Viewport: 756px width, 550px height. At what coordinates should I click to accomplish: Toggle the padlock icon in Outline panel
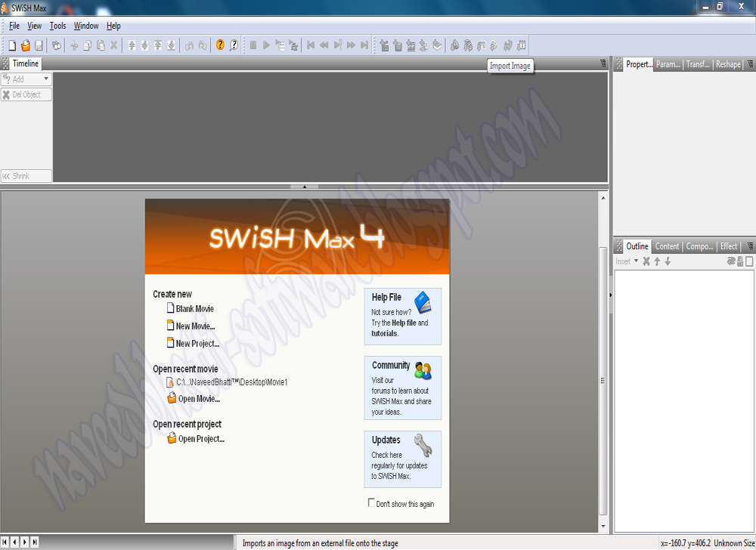(739, 261)
